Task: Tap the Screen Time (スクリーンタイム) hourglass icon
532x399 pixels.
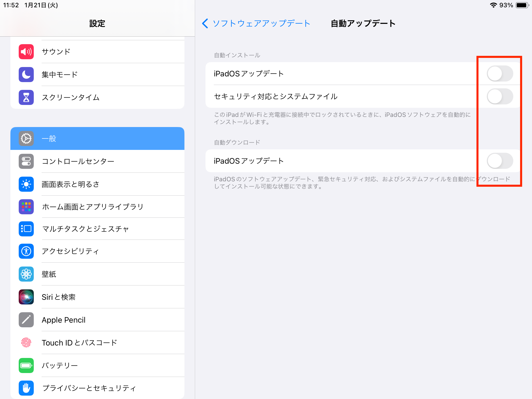Action: [26, 97]
